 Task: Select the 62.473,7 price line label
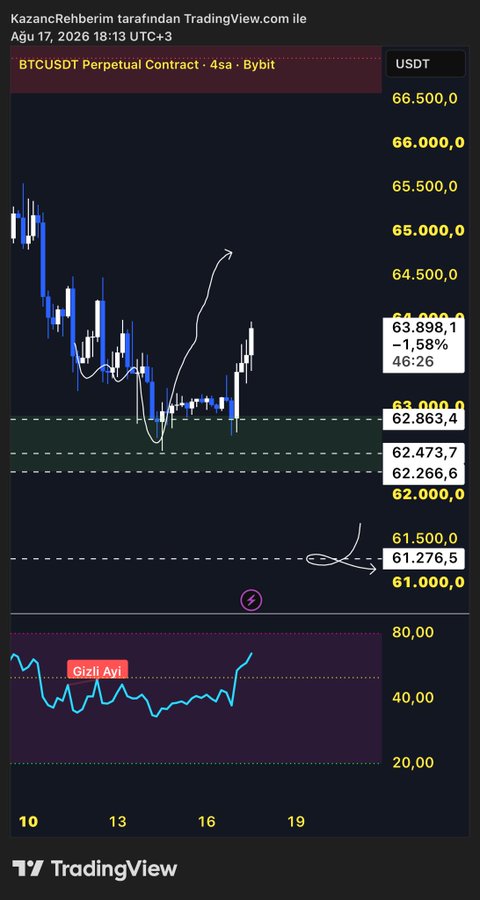pyautogui.click(x=424, y=453)
